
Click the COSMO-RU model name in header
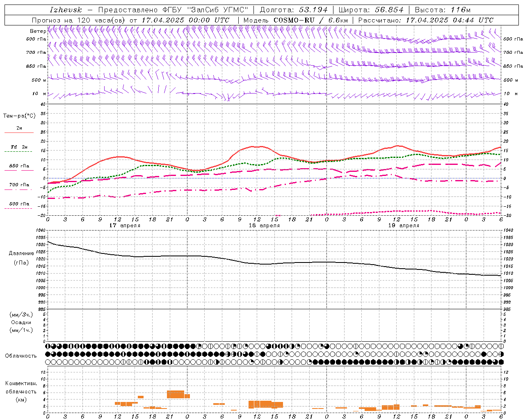click(x=294, y=20)
